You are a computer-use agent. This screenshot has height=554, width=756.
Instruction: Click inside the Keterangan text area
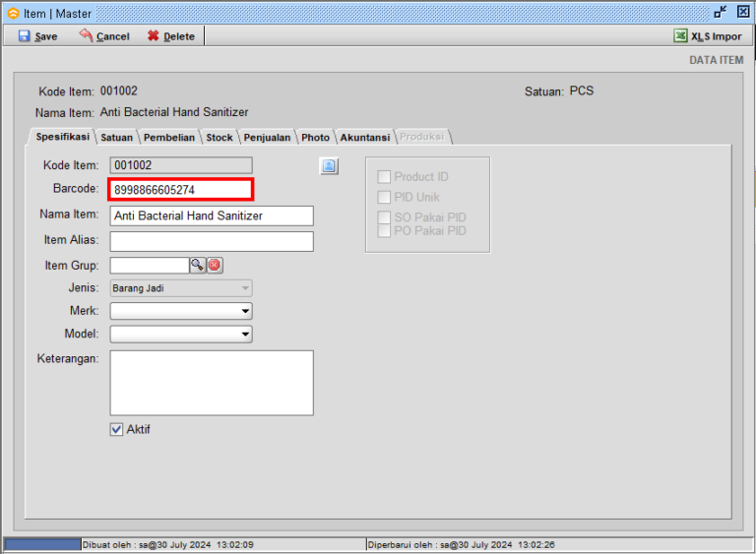click(212, 382)
